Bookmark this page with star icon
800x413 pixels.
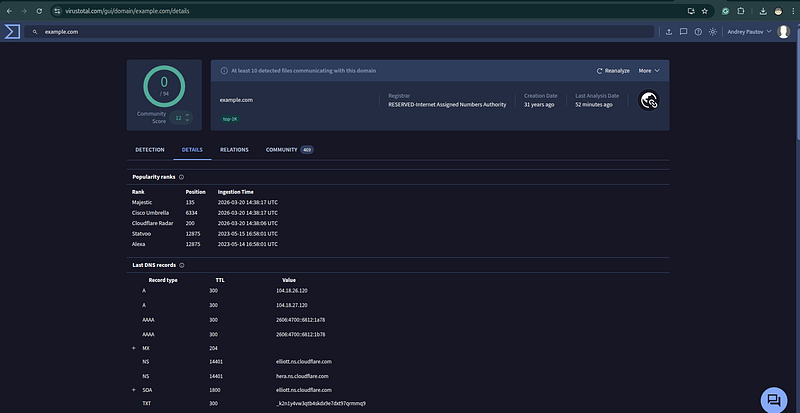[x=705, y=11]
